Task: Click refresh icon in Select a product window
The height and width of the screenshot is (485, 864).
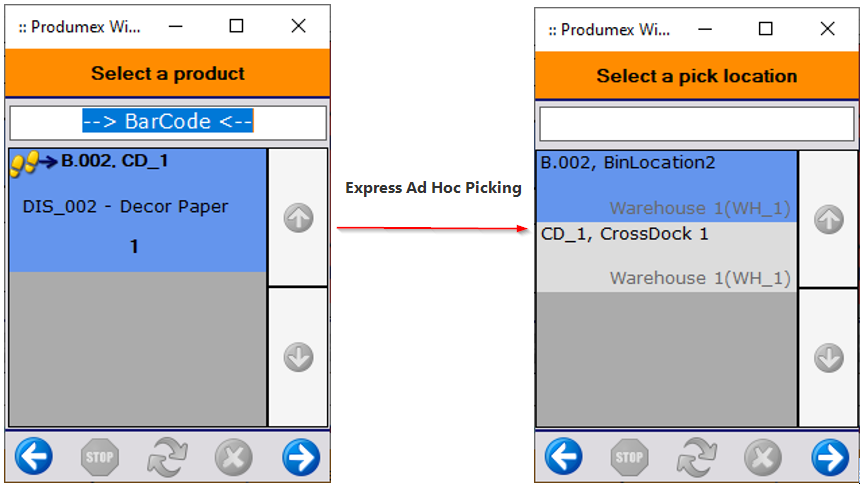Action: tap(167, 457)
